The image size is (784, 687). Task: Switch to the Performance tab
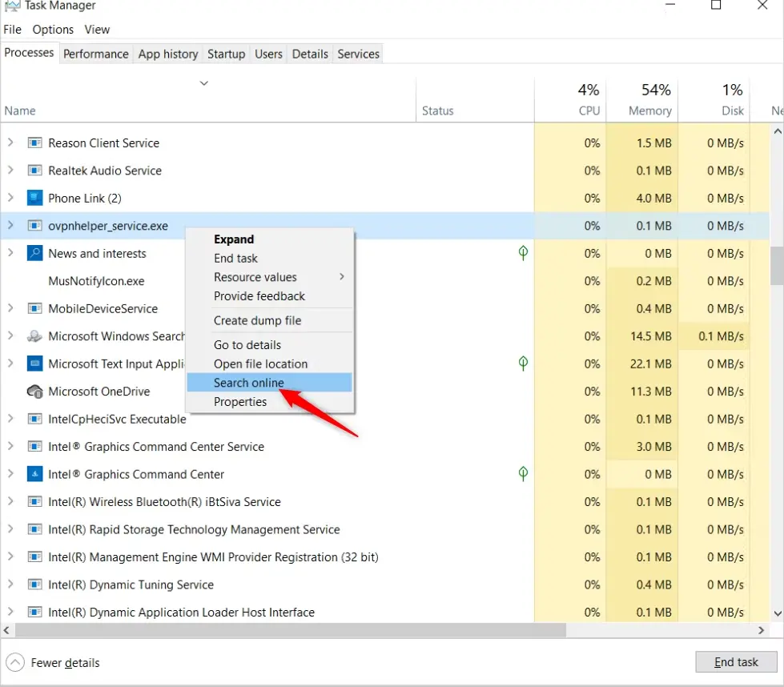click(x=96, y=54)
